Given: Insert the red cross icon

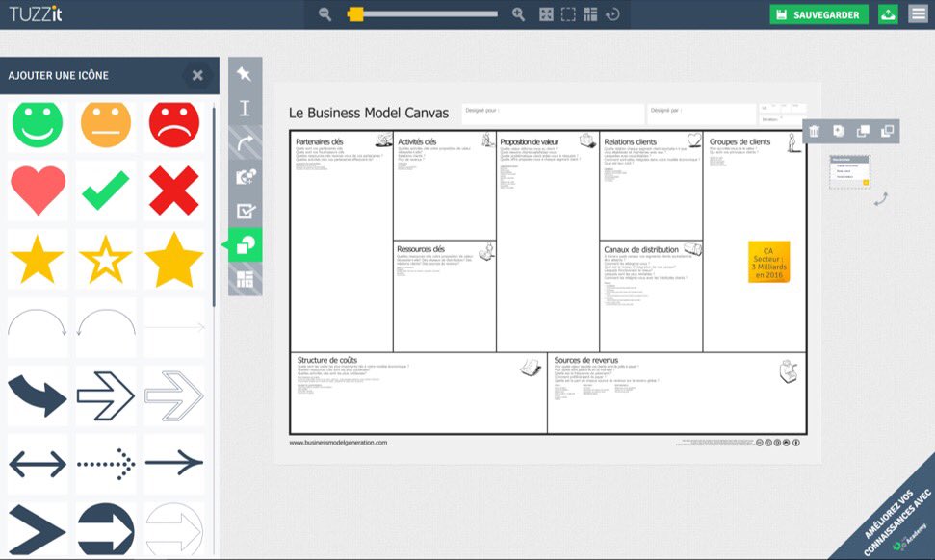Looking at the screenshot, I should tap(174, 191).
